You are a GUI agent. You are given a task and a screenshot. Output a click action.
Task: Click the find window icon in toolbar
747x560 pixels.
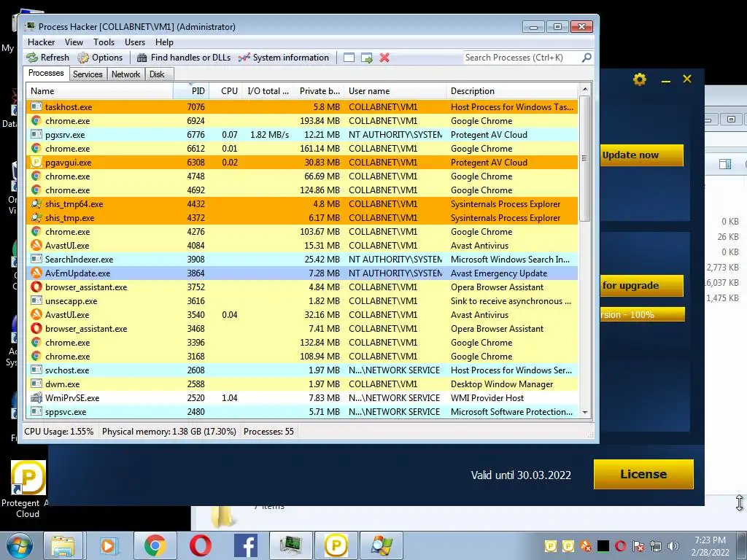(x=349, y=58)
